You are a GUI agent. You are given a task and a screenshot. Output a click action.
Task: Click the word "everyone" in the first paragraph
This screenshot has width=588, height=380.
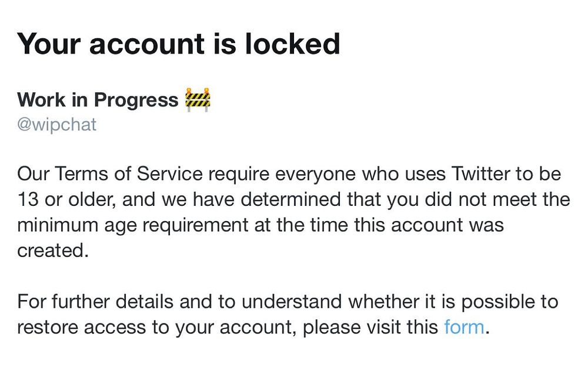click(307, 174)
